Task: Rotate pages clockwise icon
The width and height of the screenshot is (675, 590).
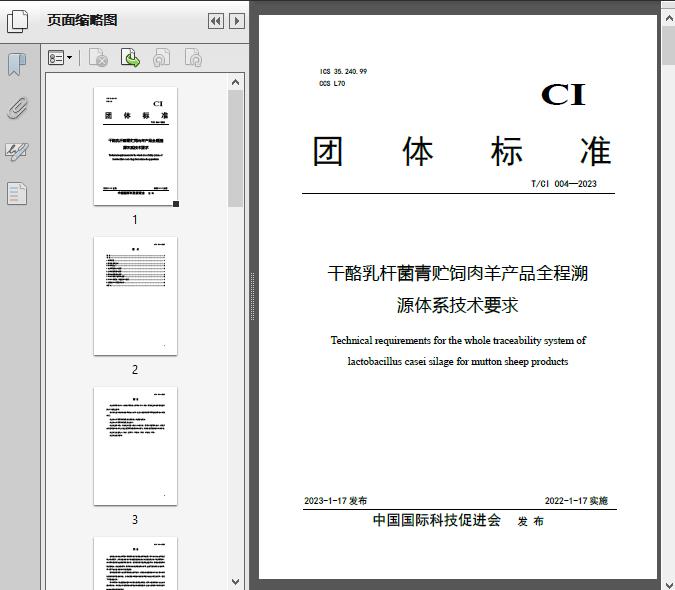Action: (193, 59)
